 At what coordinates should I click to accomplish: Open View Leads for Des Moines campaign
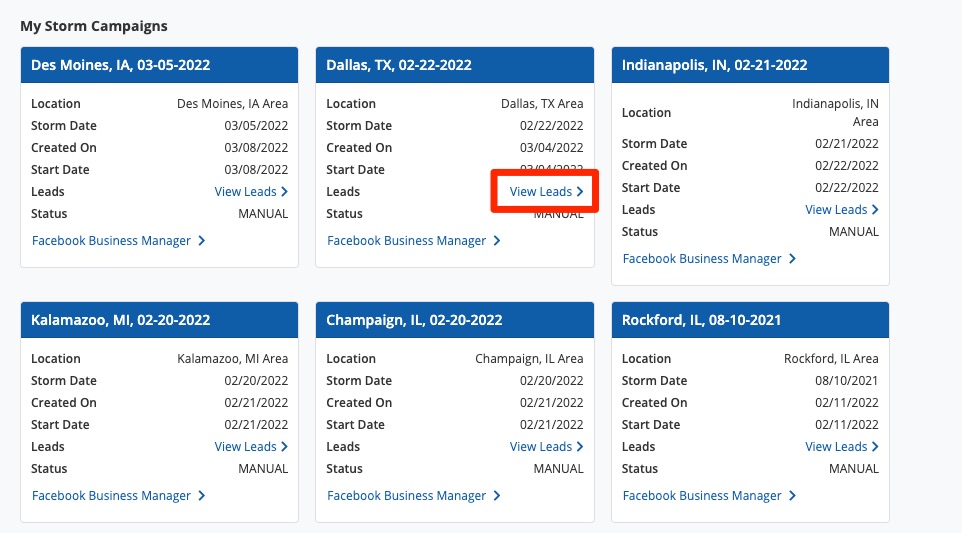click(250, 191)
